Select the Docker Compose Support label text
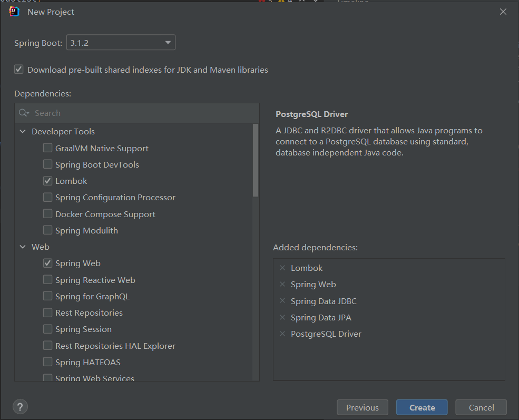519x420 pixels. [105, 214]
